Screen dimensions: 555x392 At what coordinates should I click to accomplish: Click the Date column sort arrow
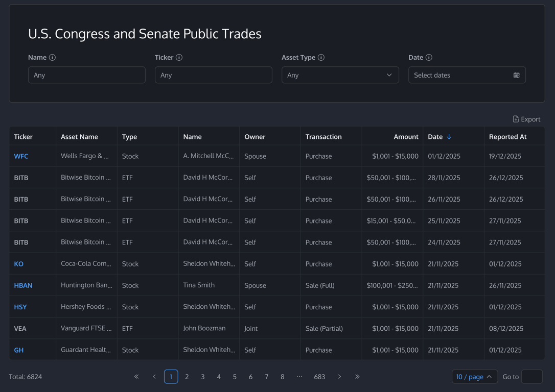click(x=449, y=137)
